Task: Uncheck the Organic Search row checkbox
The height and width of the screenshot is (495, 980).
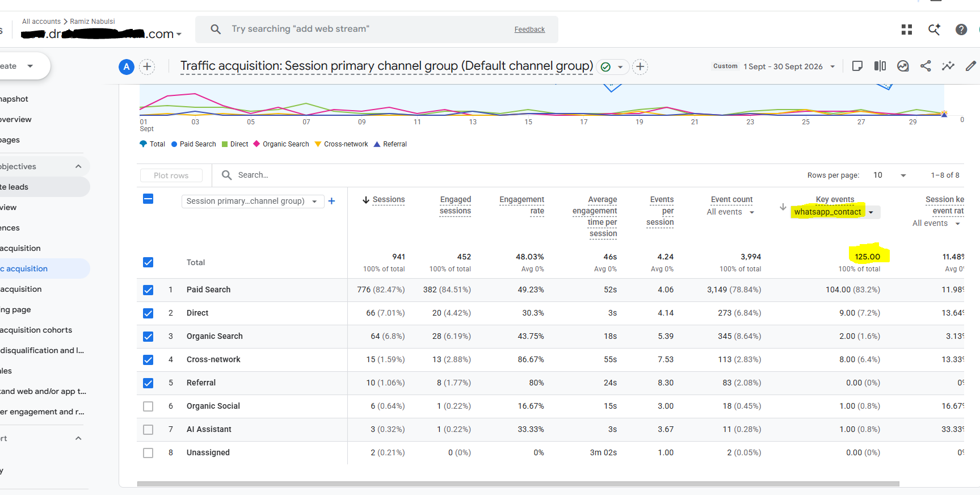Action: (148, 337)
